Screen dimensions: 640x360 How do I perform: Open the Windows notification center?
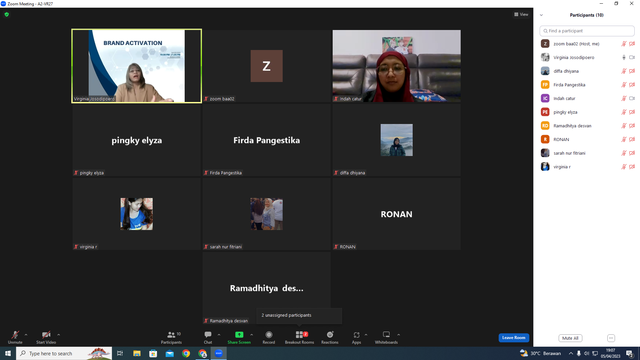click(629, 353)
